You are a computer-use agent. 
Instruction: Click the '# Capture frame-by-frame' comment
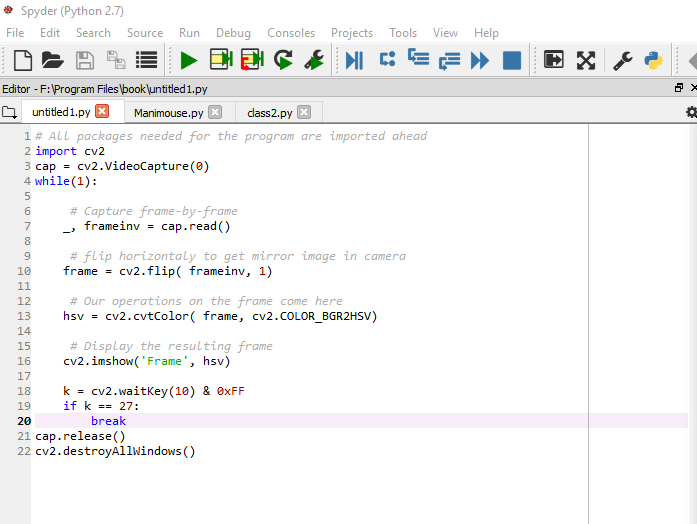pyautogui.click(x=154, y=211)
